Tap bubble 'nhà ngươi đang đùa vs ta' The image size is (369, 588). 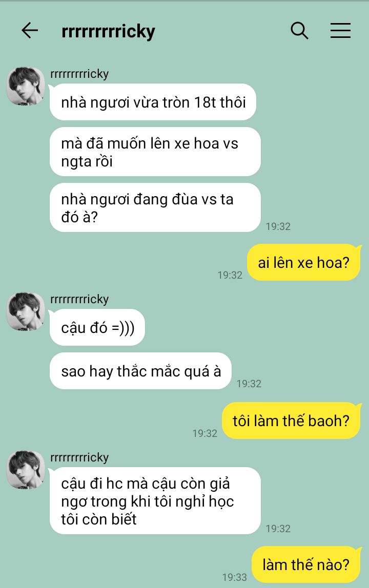pos(155,207)
